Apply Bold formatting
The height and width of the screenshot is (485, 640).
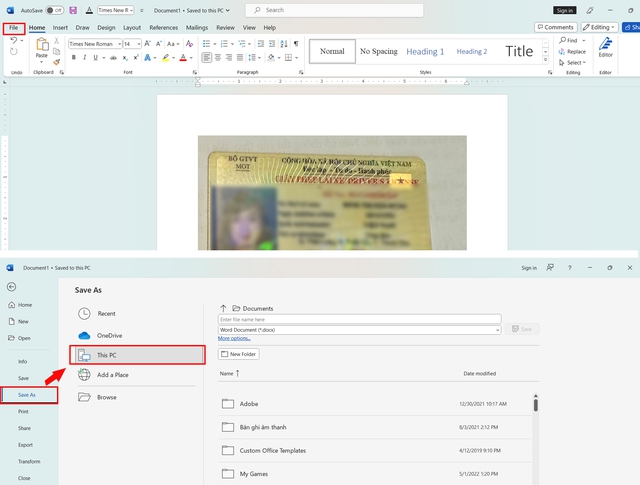pyautogui.click(x=73, y=58)
